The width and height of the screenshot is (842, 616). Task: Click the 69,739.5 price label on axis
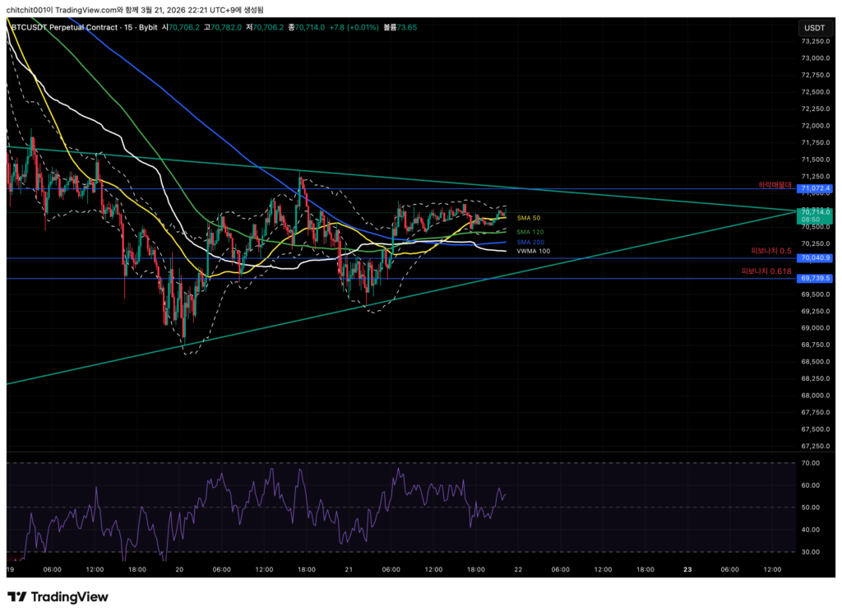816,279
